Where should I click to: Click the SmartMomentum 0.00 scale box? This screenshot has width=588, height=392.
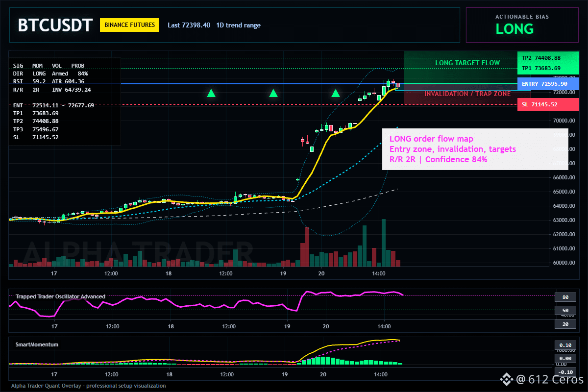[565, 359]
